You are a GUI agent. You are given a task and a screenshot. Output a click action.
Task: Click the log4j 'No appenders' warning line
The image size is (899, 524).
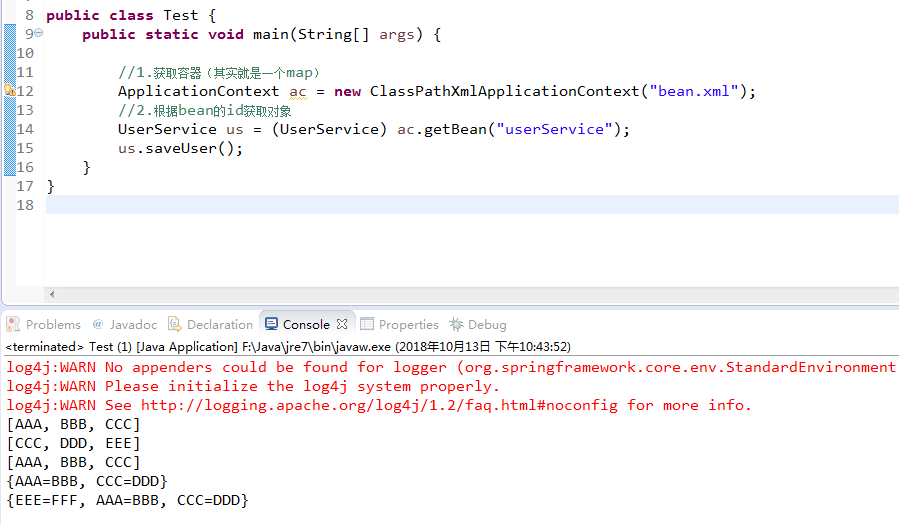click(451, 367)
